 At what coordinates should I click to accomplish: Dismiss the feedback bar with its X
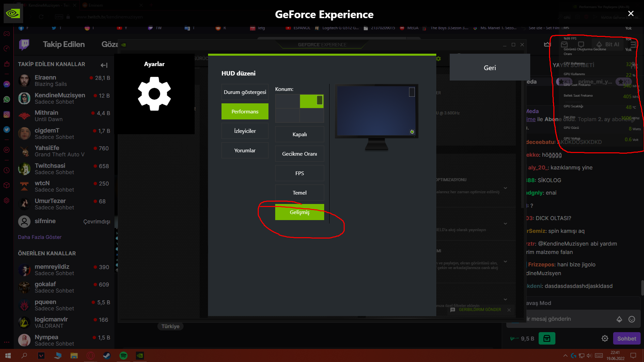click(509, 310)
